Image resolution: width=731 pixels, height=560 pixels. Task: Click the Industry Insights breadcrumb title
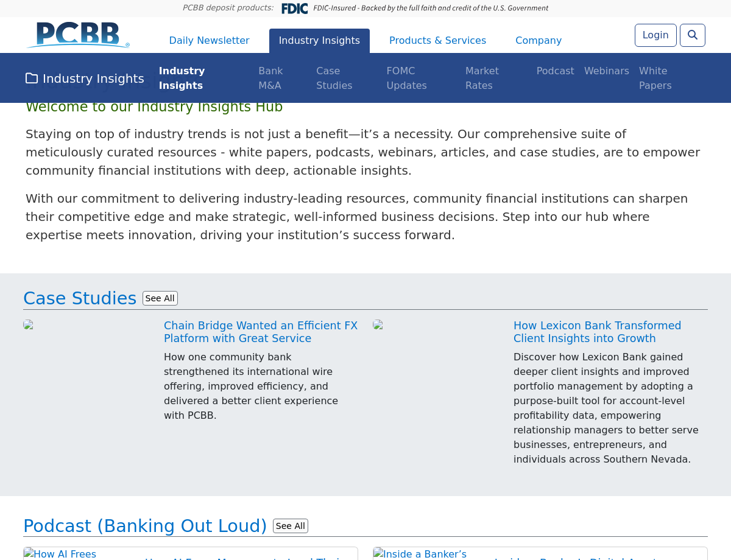click(93, 79)
